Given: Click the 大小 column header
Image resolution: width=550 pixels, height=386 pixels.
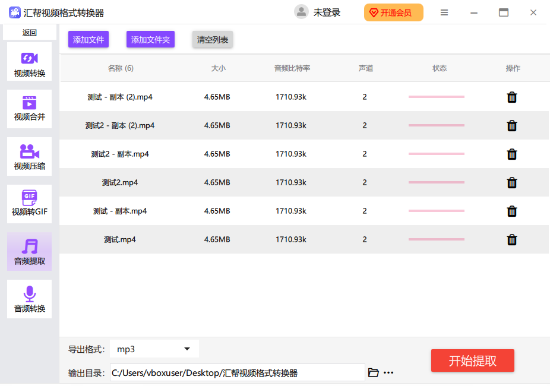Looking at the screenshot, I should coord(218,68).
